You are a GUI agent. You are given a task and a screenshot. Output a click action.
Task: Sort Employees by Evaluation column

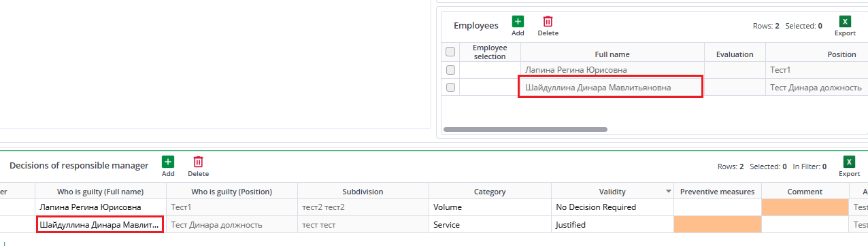(735, 54)
